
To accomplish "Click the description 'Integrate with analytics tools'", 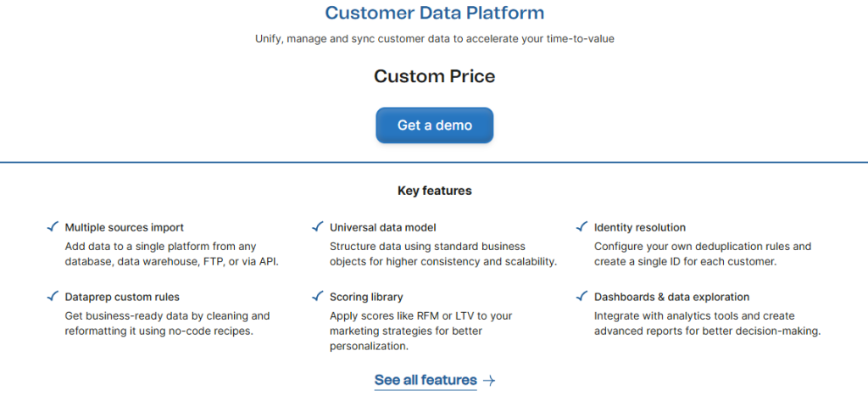I will pos(708,324).
